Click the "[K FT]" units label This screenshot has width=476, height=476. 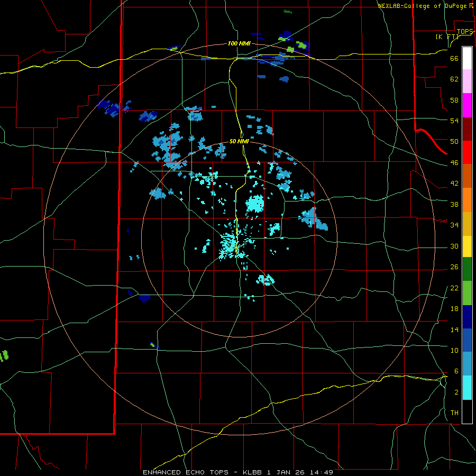(447, 36)
